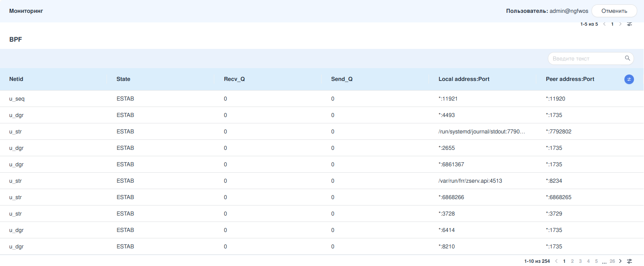Open top pagination settings icon
644x266 pixels.
tap(630, 24)
